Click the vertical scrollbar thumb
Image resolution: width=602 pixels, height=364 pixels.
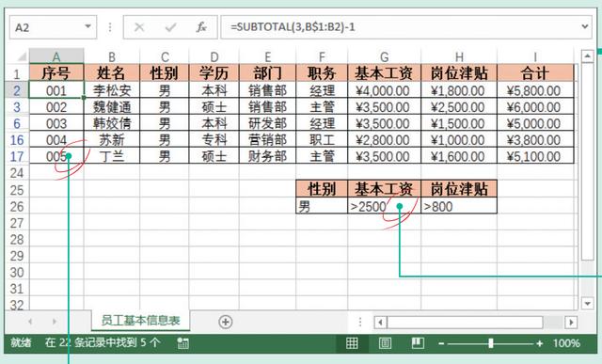pos(587,161)
